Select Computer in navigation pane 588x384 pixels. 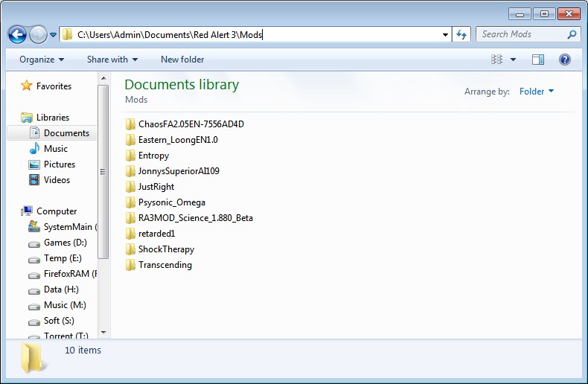pos(57,211)
